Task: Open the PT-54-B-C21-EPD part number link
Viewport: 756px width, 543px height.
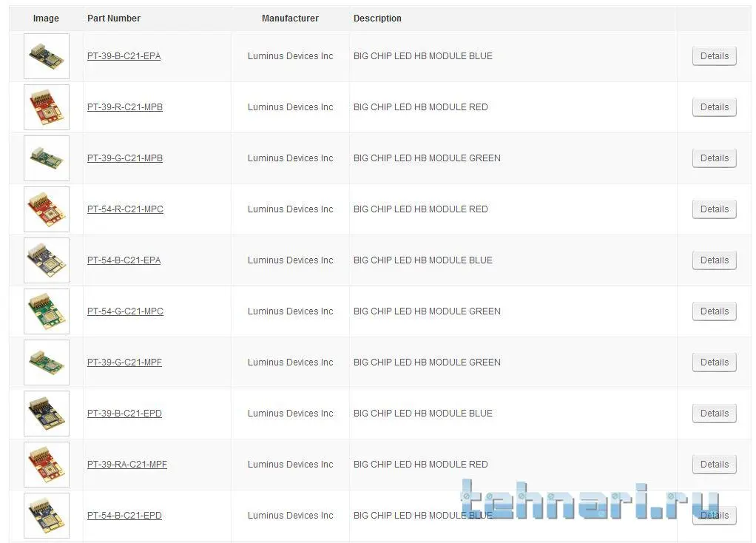Action: [124, 516]
